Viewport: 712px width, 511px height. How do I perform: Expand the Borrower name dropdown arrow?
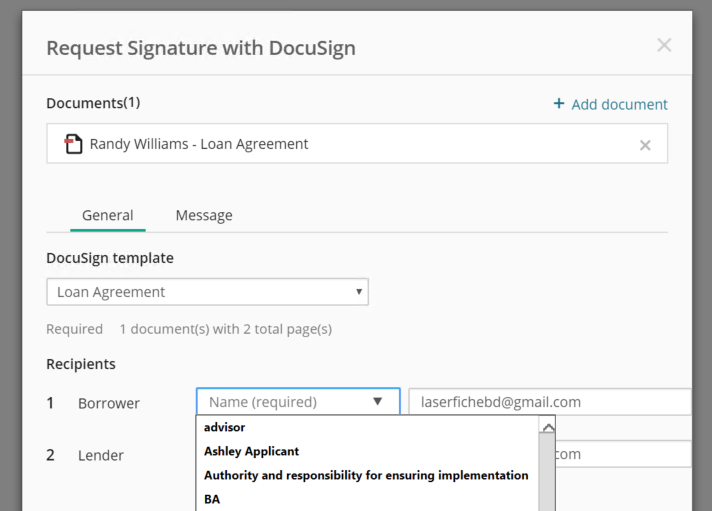(x=377, y=402)
